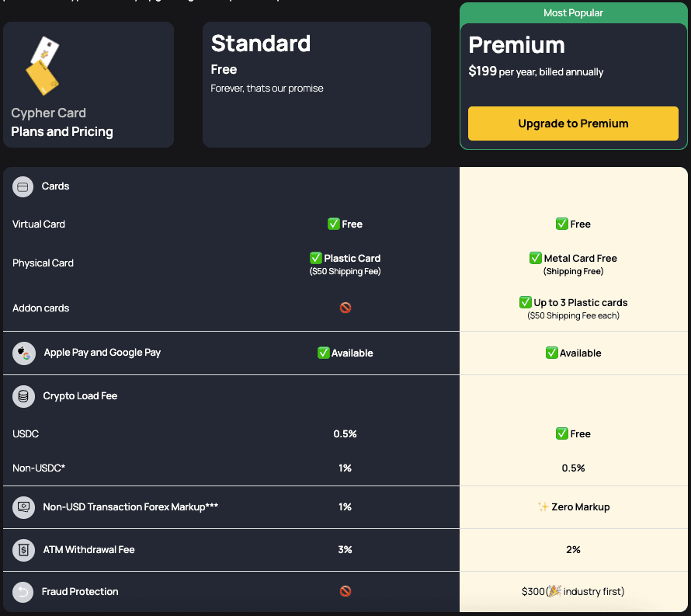Click the Physical Card row label

[43, 263]
